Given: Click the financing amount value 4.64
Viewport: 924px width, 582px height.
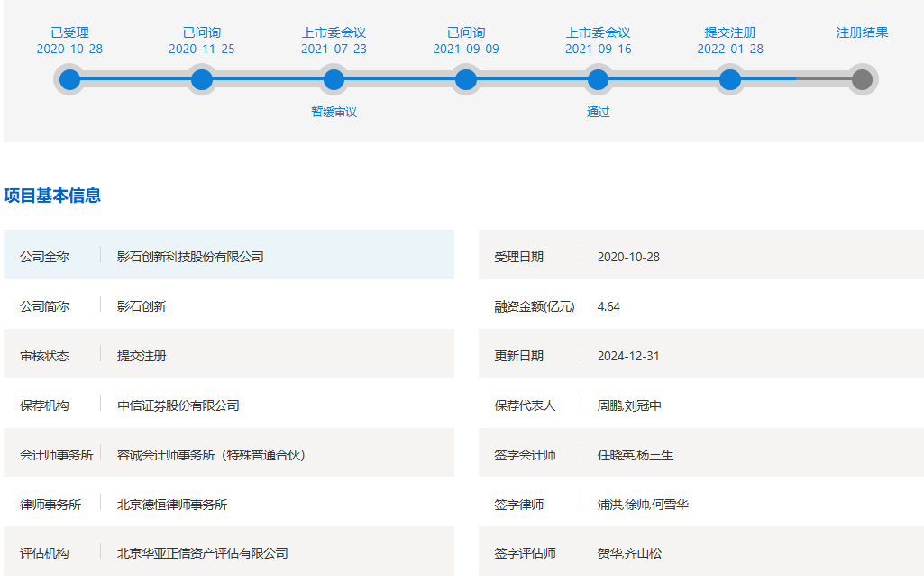Looking at the screenshot, I should [608, 306].
